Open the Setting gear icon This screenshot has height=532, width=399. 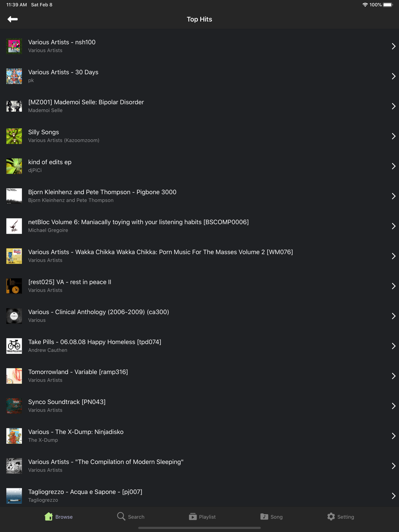(x=331, y=516)
